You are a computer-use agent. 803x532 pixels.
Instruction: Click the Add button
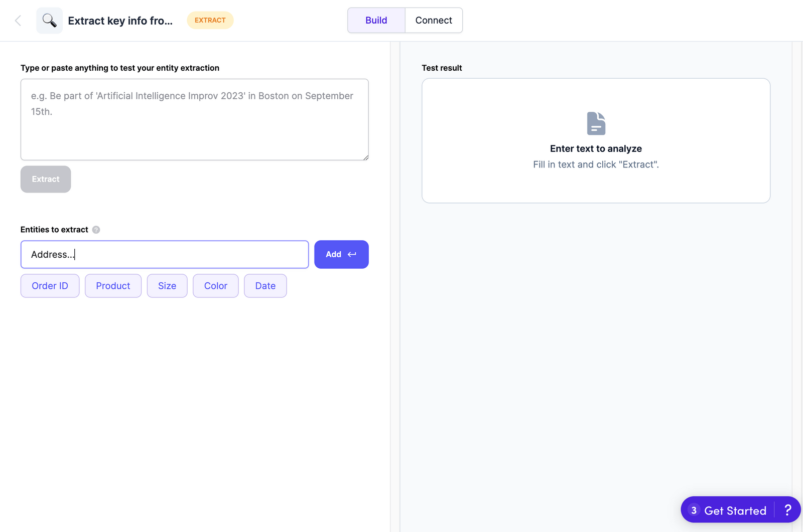(341, 254)
